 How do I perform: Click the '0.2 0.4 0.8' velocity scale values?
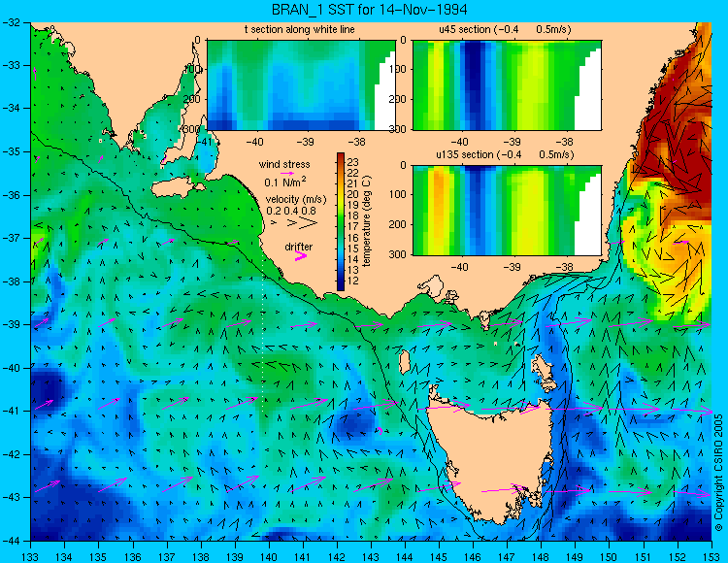pos(291,211)
